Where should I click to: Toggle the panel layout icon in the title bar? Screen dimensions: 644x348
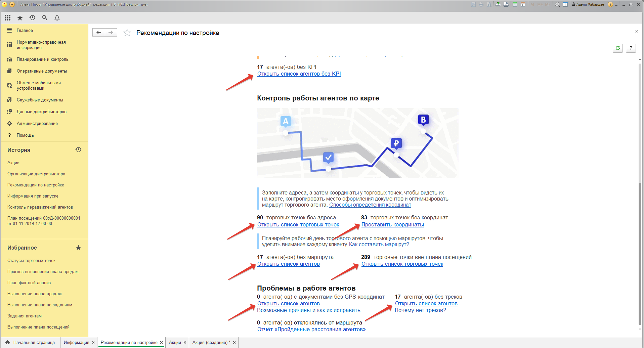tap(565, 4)
